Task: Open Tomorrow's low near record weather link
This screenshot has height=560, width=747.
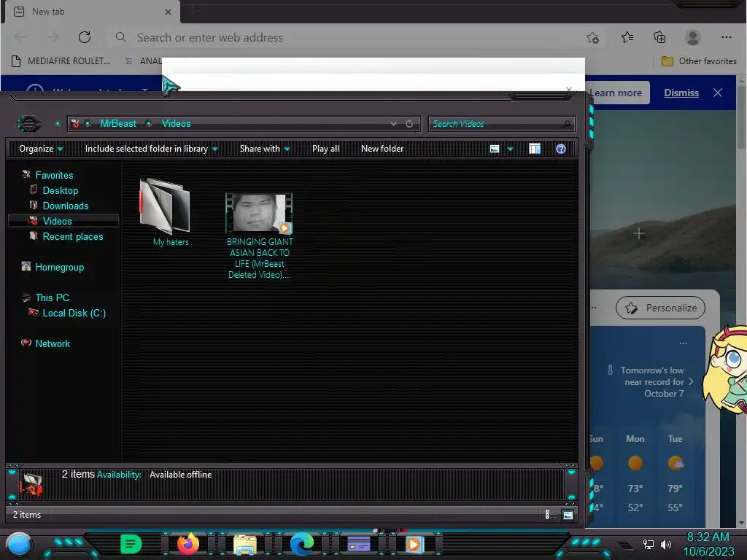Action: click(x=651, y=382)
